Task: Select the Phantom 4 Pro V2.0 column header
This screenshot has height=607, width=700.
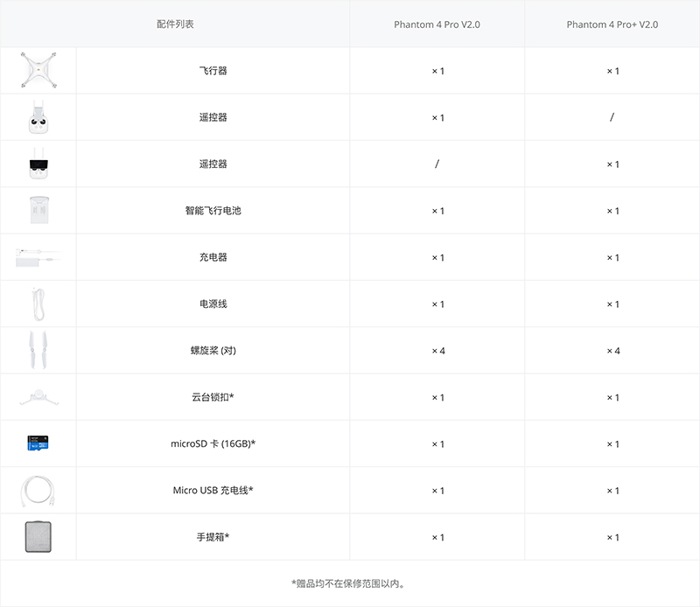Action: 437,24
